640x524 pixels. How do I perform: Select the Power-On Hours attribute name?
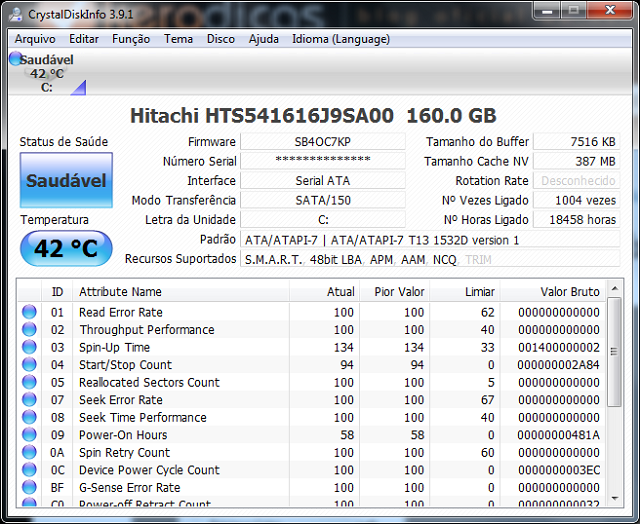tap(123, 435)
